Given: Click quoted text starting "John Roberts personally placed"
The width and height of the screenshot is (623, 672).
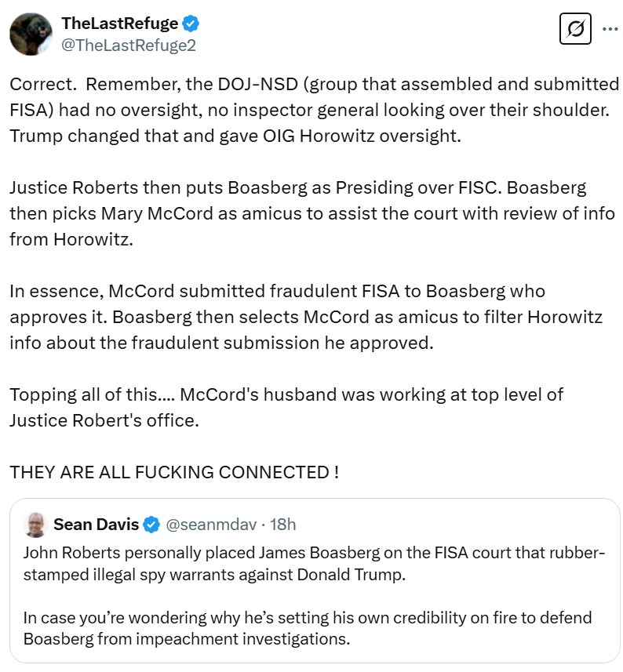Looking at the screenshot, I should pyautogui.click(x=314, y=565).
